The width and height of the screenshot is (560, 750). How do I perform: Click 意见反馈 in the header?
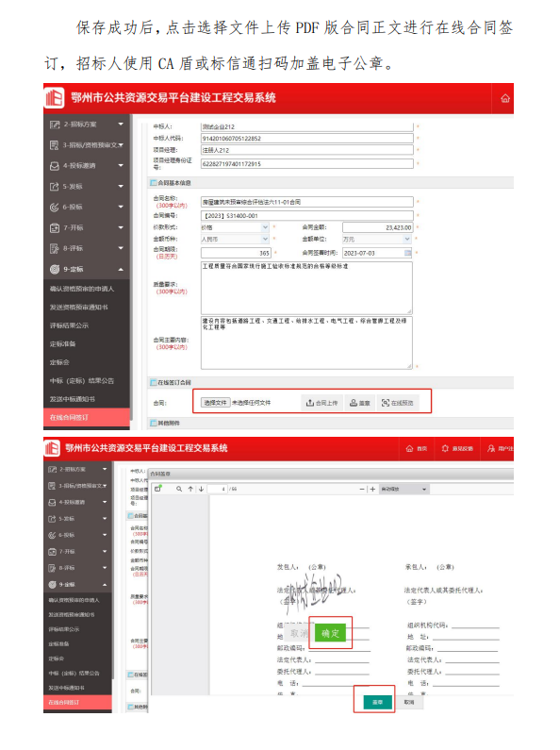(x=457, y=448)
